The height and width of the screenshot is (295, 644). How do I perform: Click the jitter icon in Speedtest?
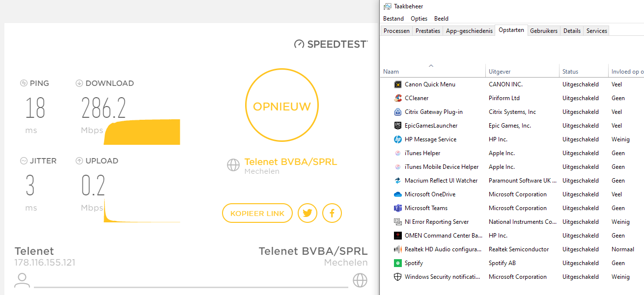pos(24,161)
